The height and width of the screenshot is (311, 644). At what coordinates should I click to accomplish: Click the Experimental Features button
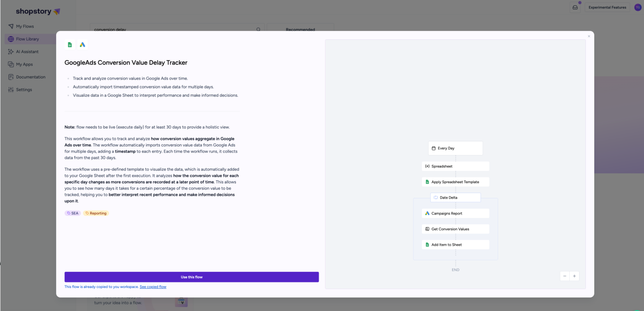(607, 7)
